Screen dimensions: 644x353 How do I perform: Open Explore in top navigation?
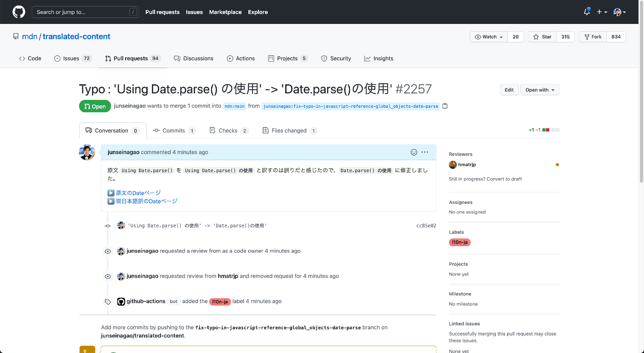pos(258,12)
